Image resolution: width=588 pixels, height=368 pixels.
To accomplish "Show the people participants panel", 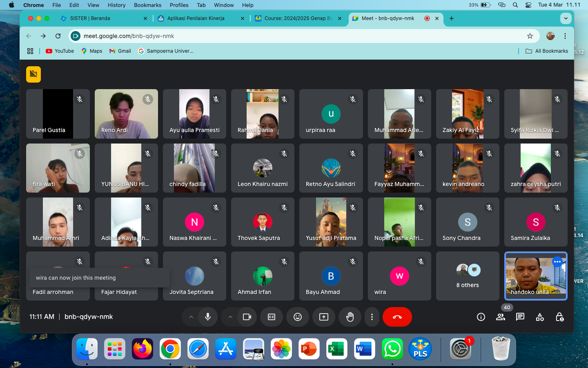I will [x=500, y=317].
